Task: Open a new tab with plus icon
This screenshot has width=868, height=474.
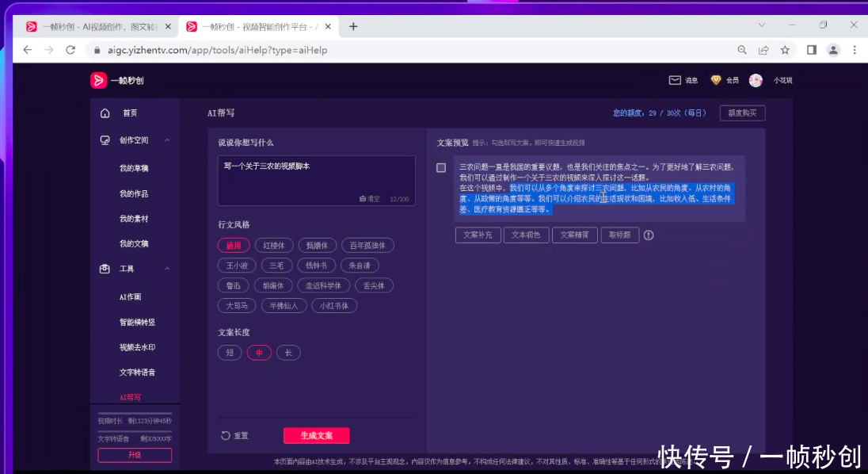Action: click(x=353, y=27)
